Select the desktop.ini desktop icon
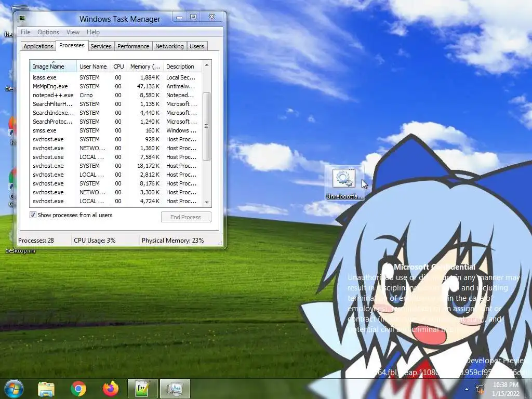Image resolution: width=532 pixels, height=399 pixels. tap(20, 251)
